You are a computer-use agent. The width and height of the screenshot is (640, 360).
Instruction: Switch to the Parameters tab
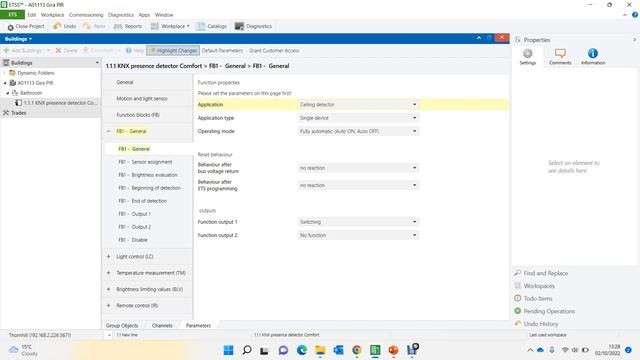(x=198, y=326)
